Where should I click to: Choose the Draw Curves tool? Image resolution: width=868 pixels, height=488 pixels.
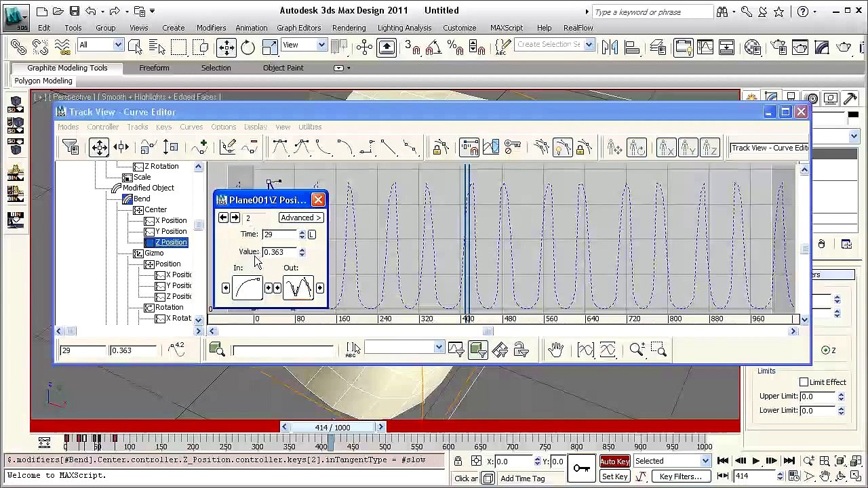coord(228,147)
